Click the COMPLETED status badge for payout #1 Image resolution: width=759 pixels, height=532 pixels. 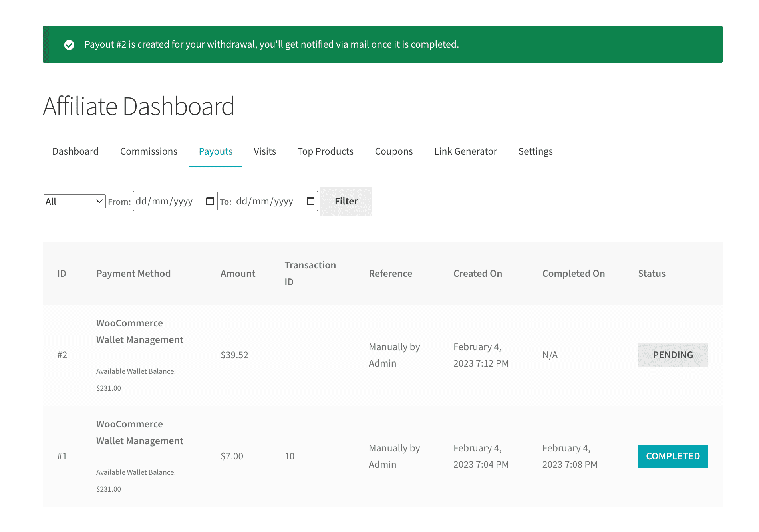pos(673,456)
